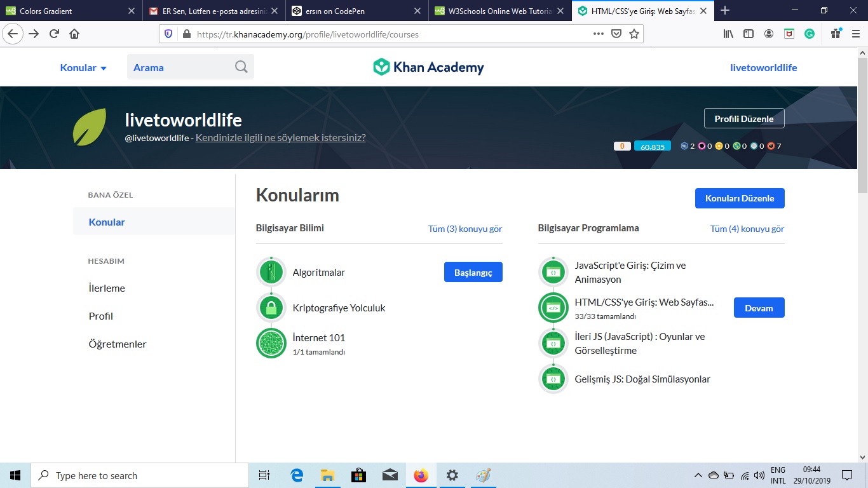Click the Konuları Düzenle button
This screenshot has width=868, height=488.
click(740, 198)
